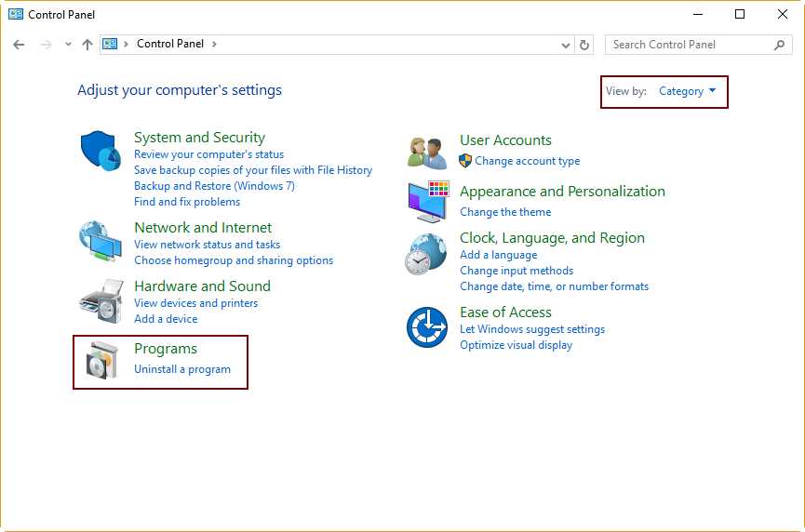Minimize the Control Panel window
The image size is (805, 532).
click(698, 14)
